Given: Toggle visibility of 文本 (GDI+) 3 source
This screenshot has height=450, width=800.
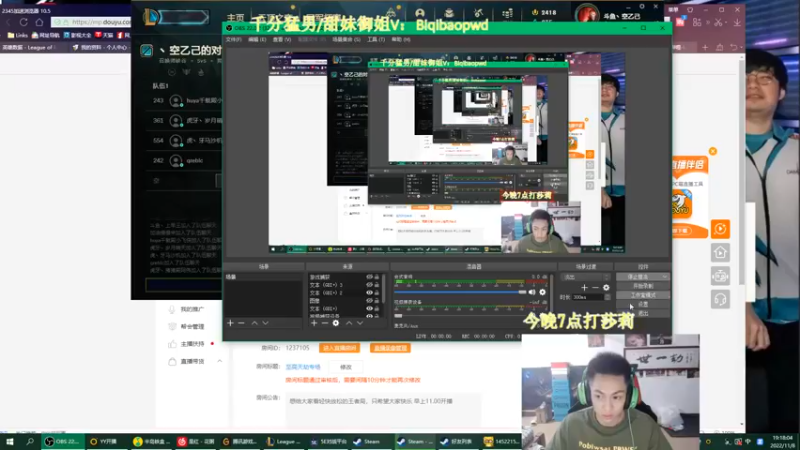Looking at the screenshot, I should [369, 285].
